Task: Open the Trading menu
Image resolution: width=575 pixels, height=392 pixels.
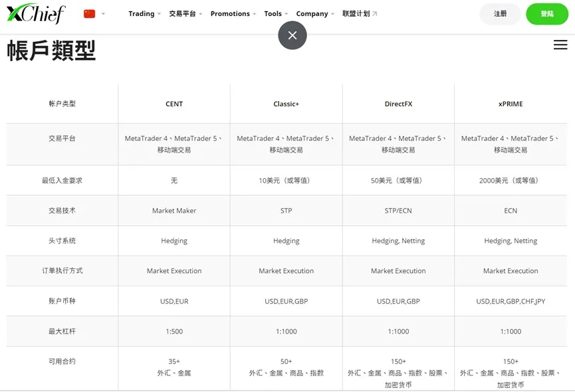Action: pyautogui.click(x=144, y=13)
